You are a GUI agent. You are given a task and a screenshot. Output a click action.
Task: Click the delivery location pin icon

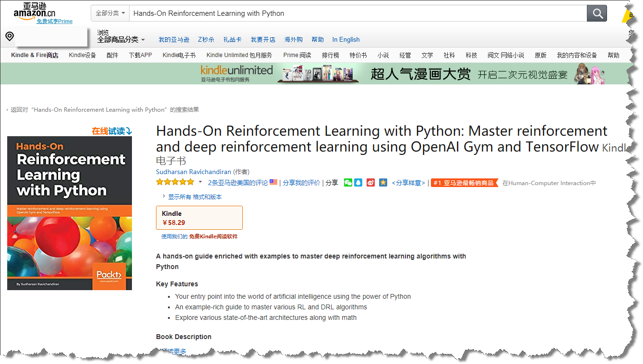10,36
